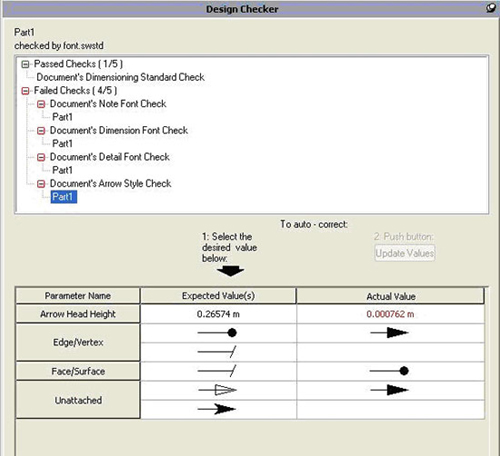Click the pin icon in Design Checker title bar
The height and width of the screenshot is (456, 500).
(490, 8)
